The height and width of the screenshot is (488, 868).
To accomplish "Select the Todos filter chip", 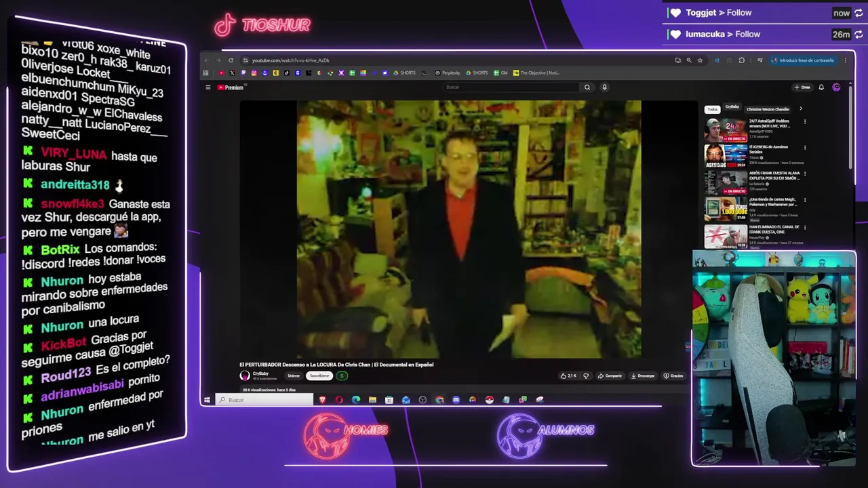I will pyautogui.click(x=712, y=109).
